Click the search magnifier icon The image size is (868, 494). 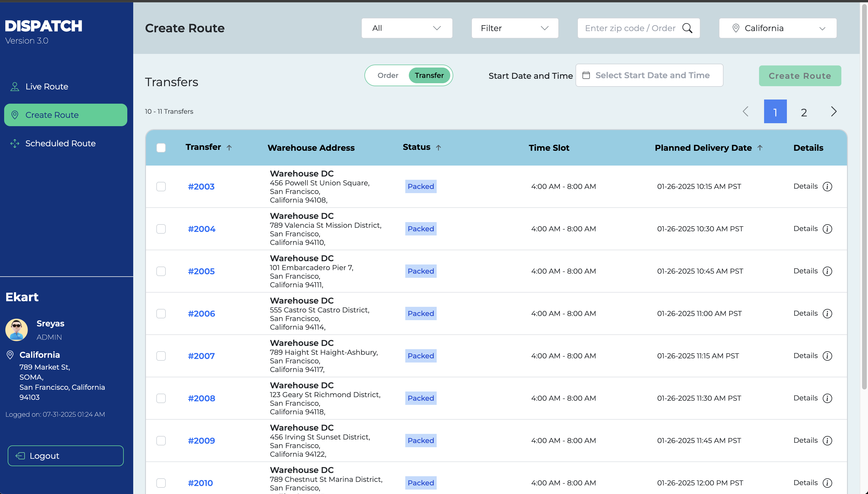click(x=687, y=28)
